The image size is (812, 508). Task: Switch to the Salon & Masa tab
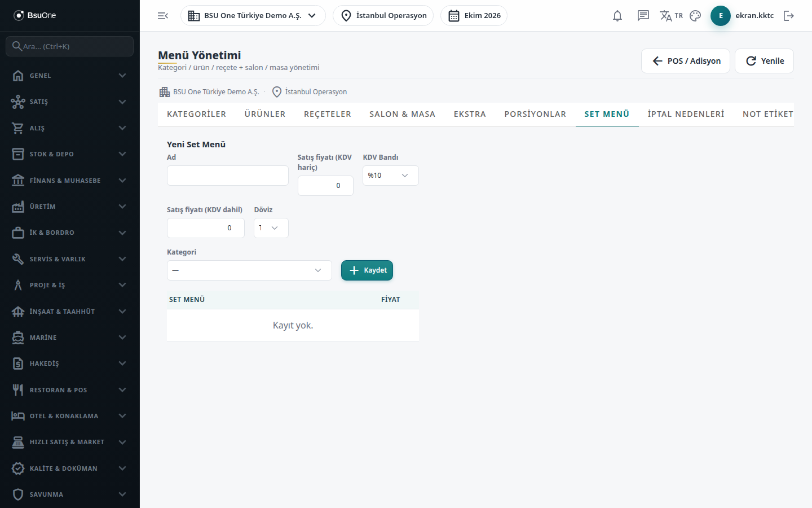tap(403, 114)
